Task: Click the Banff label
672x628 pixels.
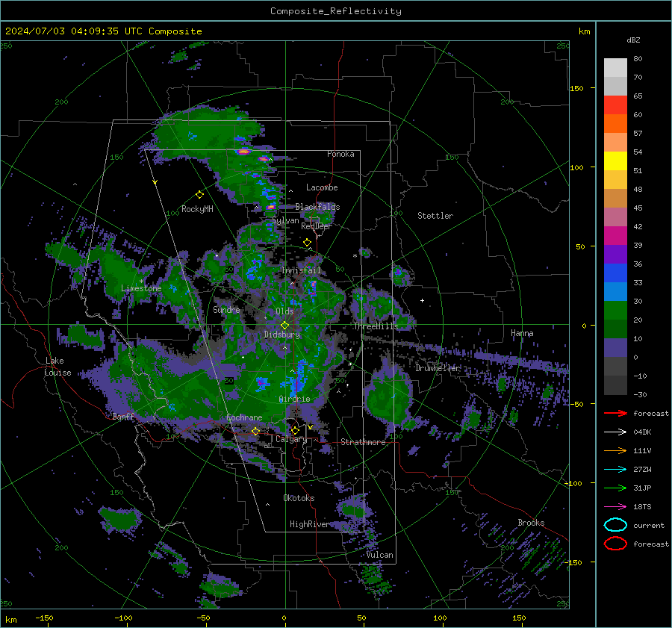Action: 123,416
